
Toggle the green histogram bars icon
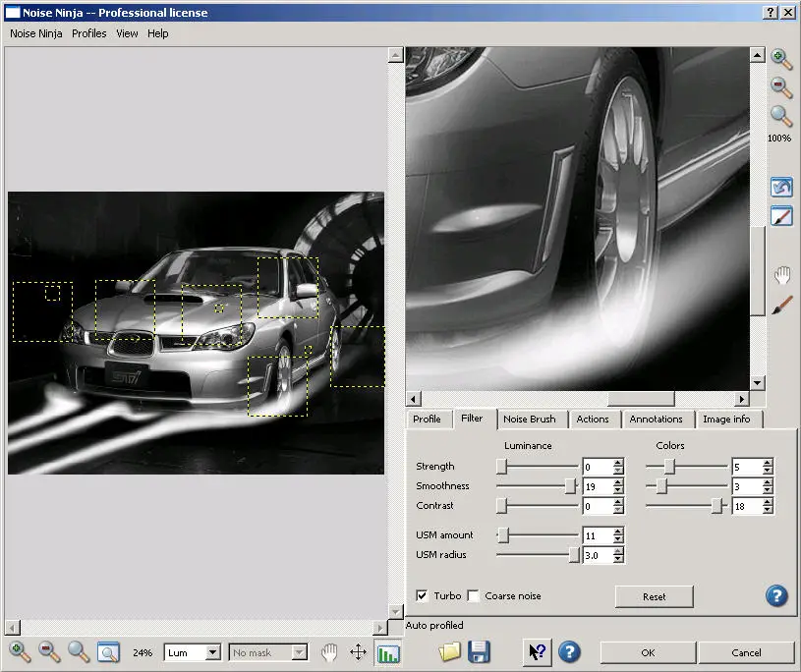[x=388, y=652]
